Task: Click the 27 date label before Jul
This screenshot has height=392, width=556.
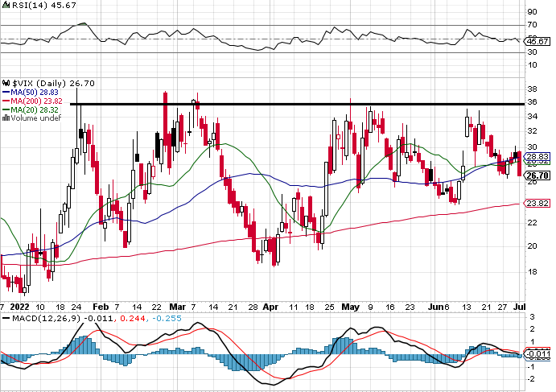Action: (x=502, y=307)
